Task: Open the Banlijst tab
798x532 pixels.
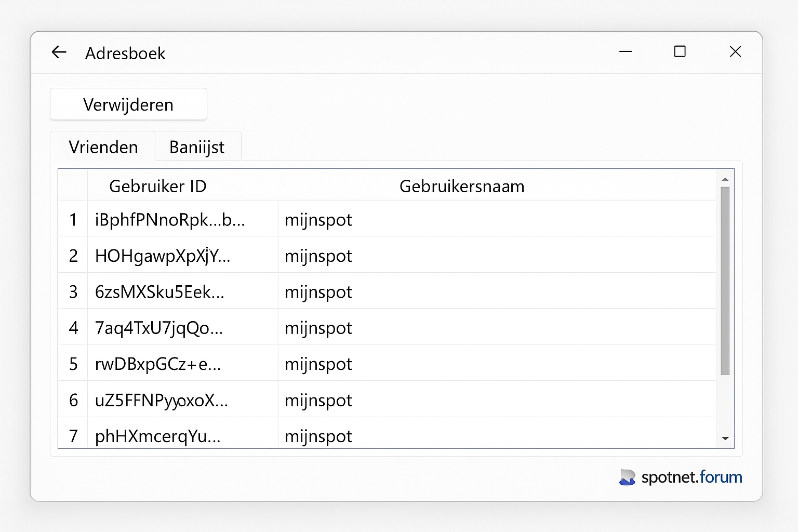Action: [x=197, y=147]
